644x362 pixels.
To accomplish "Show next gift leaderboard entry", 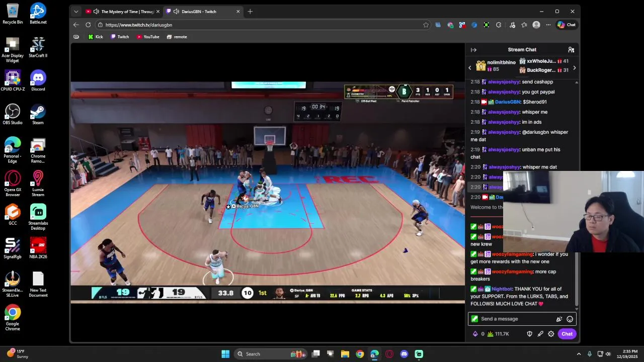I will [x=574, y=67].
